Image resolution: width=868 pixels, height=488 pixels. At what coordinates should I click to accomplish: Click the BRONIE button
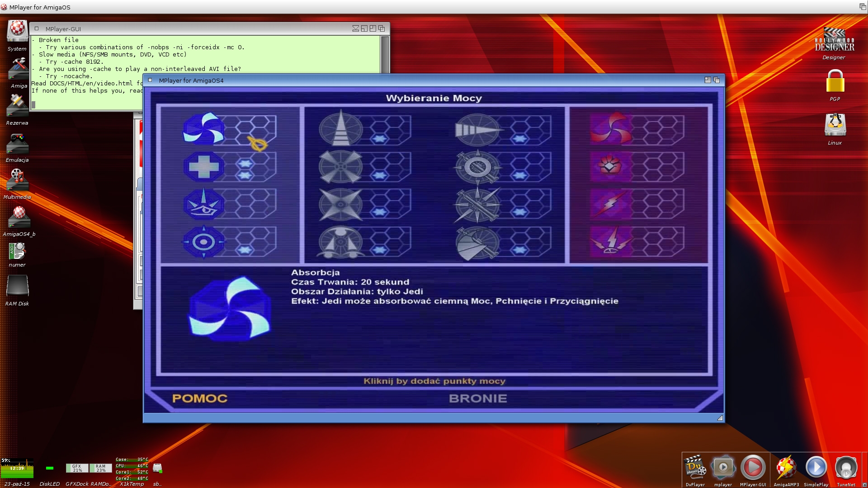478,399
